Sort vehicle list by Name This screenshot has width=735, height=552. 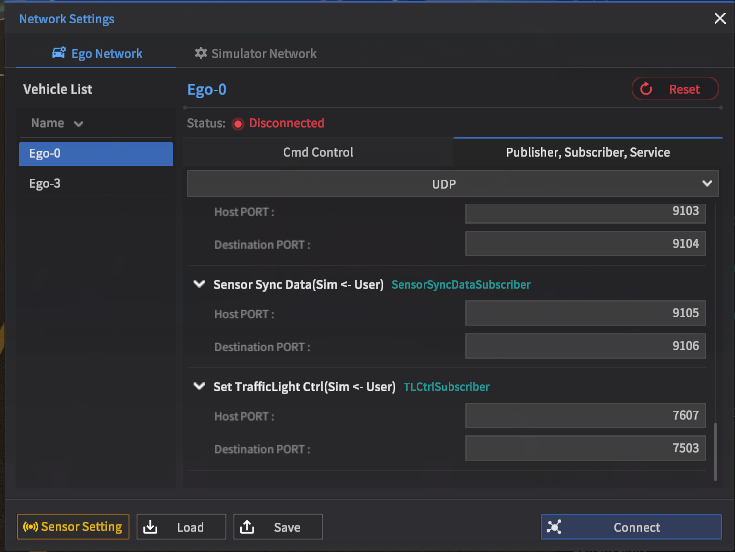pyautogui.click(x=56, y=123)
